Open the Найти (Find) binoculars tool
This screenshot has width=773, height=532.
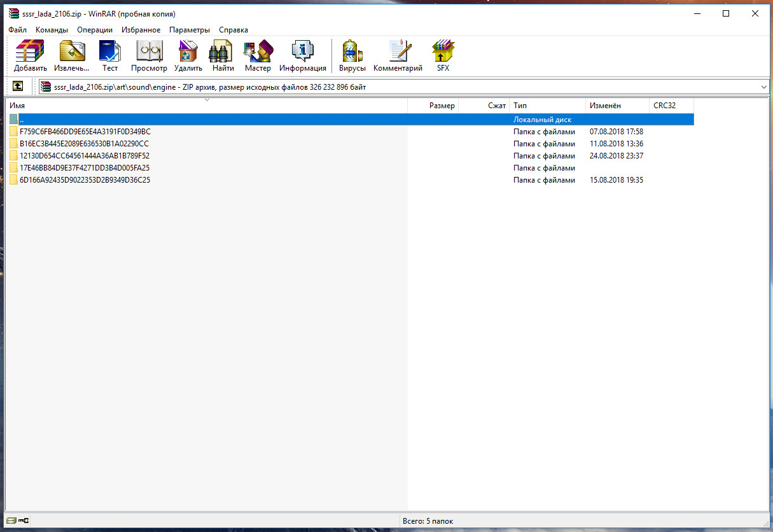coord(223,56)
